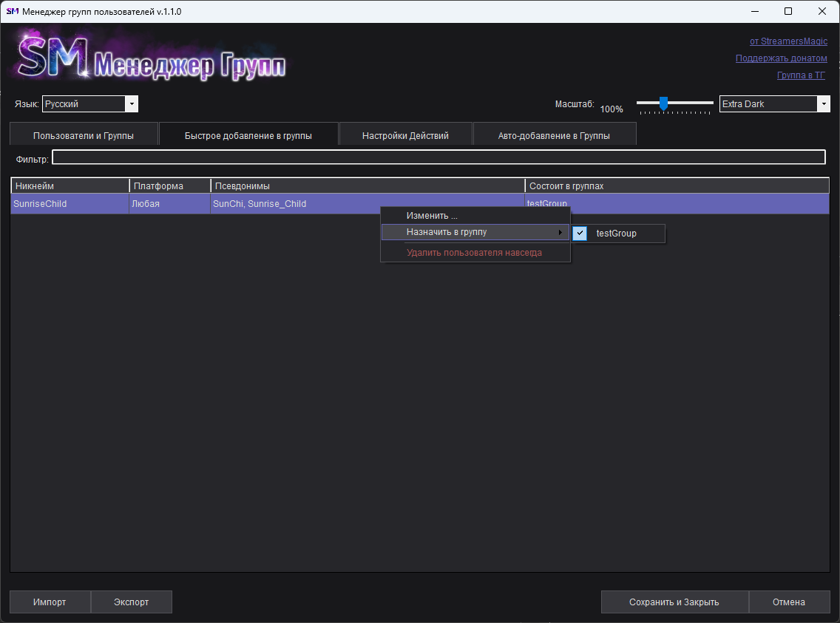Choose Изменить in the context menu
Viewport: 840px width, 623px height.
pyautogui.click(x=432, y=216)
